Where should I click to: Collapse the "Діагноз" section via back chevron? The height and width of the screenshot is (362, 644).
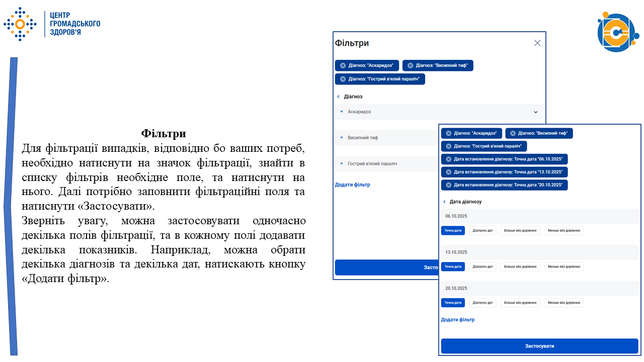338,96
